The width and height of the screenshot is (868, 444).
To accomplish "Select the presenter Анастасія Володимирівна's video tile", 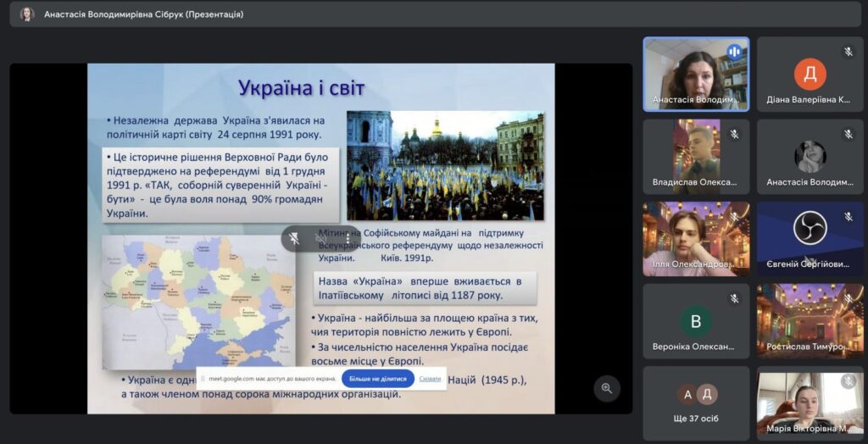I will pyautogui.click(x=696, y=74).
